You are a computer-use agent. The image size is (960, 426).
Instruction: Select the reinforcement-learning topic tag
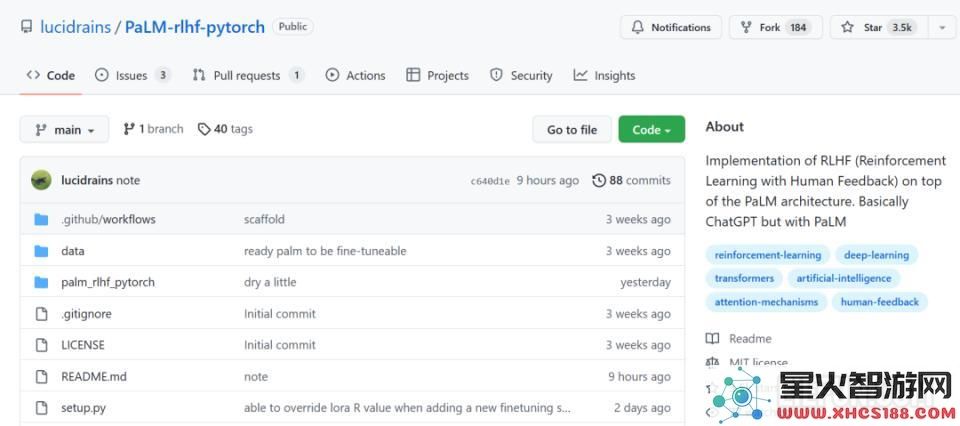click(768, 255)
